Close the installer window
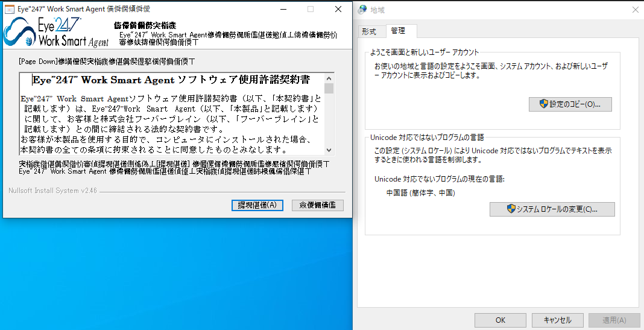 coord(338,9)
